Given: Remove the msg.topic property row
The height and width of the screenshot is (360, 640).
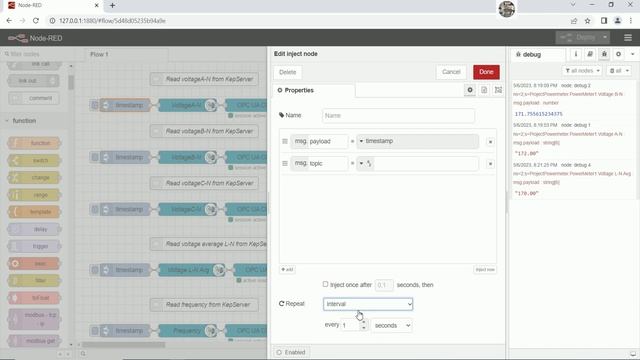Looking at the screenshot, I should point(490,164).
